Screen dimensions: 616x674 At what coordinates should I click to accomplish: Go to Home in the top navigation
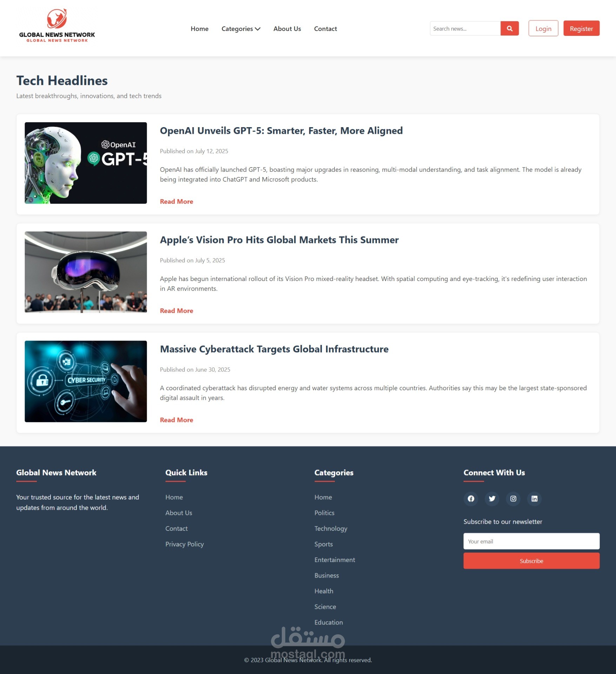click(x=199, y=29)
